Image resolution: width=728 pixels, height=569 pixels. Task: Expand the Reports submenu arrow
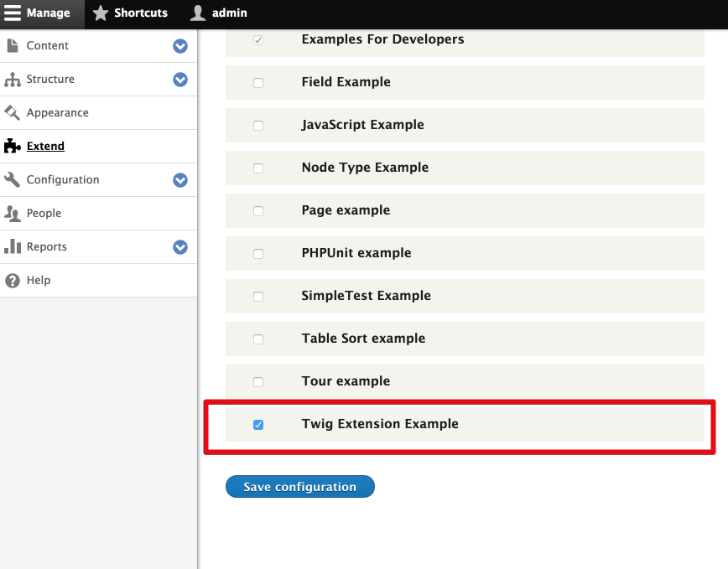[180, 247]
